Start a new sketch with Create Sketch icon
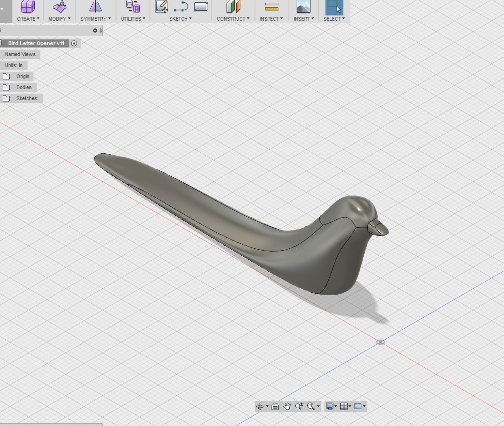 click(x=161, y=6)
